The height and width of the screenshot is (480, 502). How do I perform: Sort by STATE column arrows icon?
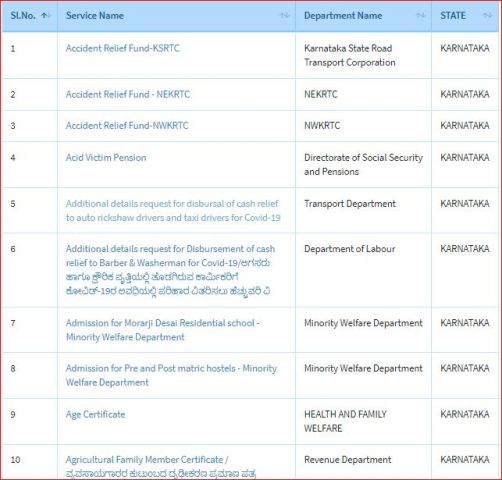point(487,15)
